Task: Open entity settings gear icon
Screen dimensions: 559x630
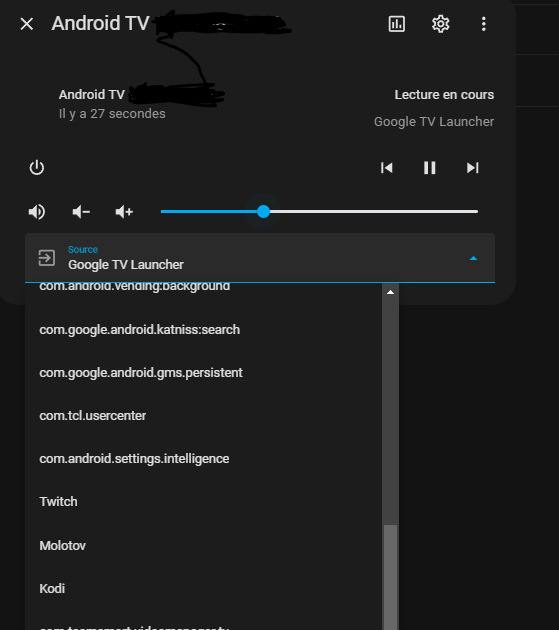Action: [440, 24]
